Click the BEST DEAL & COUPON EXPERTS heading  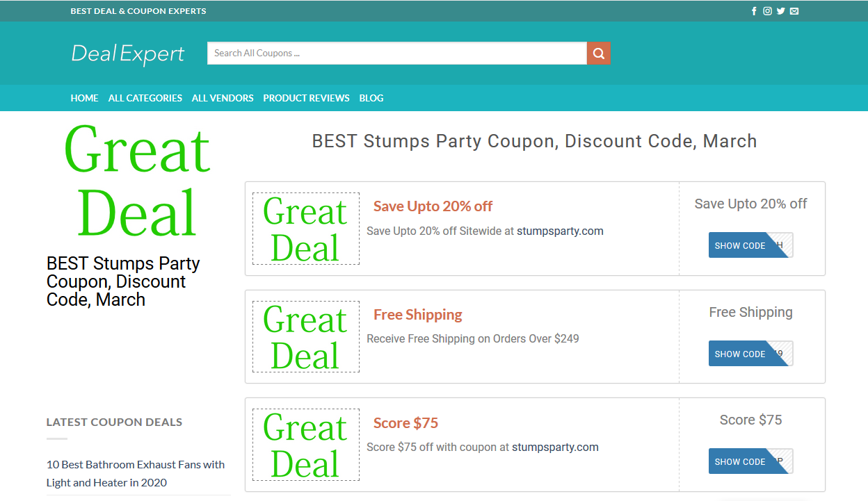[138, 10]
